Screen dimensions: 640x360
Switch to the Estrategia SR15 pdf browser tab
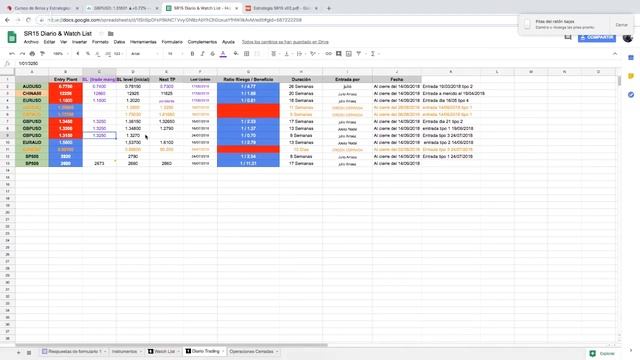(282, 8)
